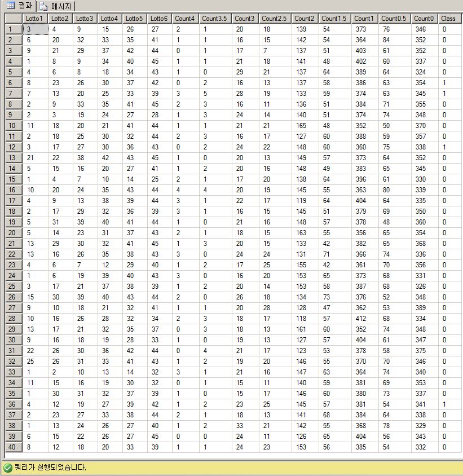Select the Count3 column header
The height and width of the screenshot is (476, 463).
point(245,19)
